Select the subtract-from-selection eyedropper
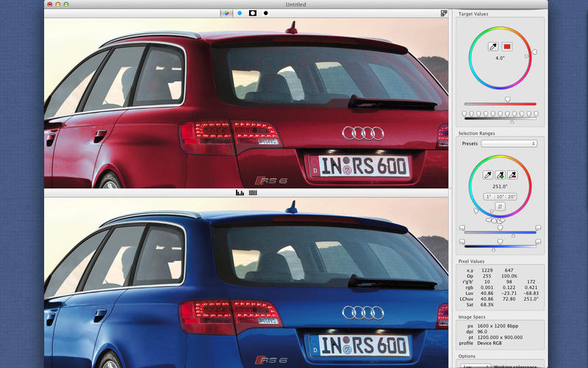The width and height of the screenshot is (588, 368). (x=512, y=175)
